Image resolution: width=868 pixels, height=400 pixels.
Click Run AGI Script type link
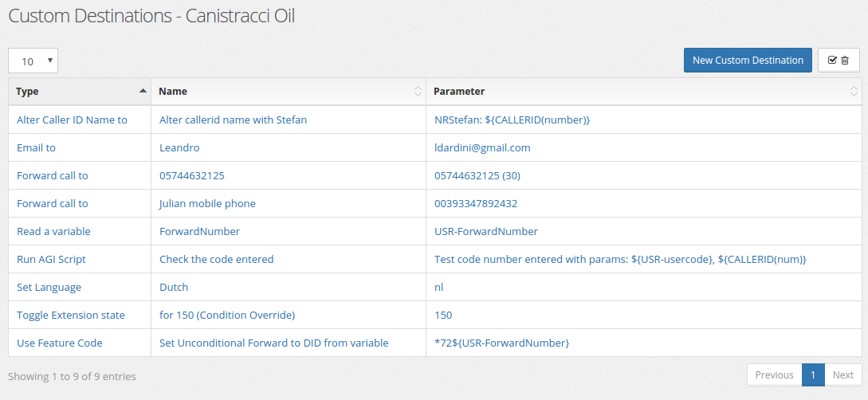pyautogui.click(x=52, y=259)
